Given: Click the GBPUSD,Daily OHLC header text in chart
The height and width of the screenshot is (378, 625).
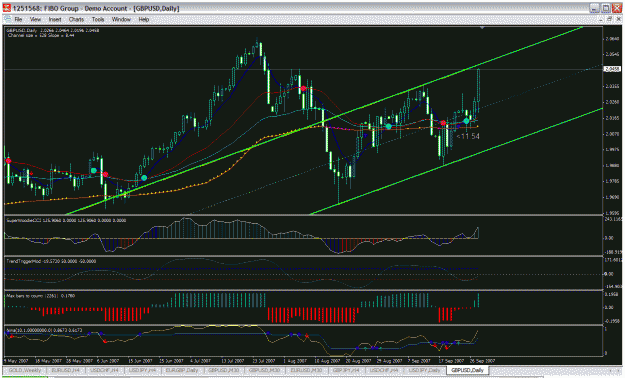Looking at the screenshot, I should (x=53, y=30).
